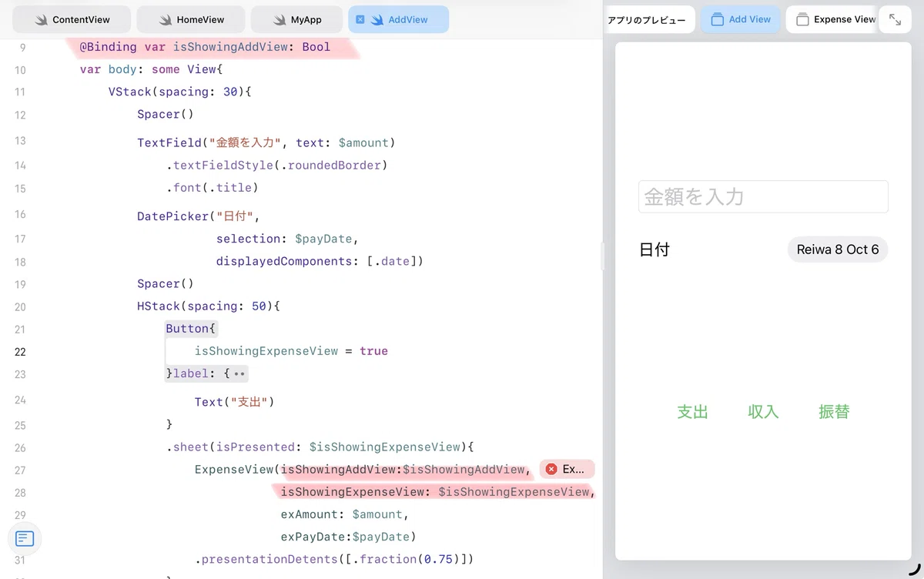Click 'isShowingExpenseView = true' on line 22
This screenshot has width=924, height=579.
click(291, 351)
